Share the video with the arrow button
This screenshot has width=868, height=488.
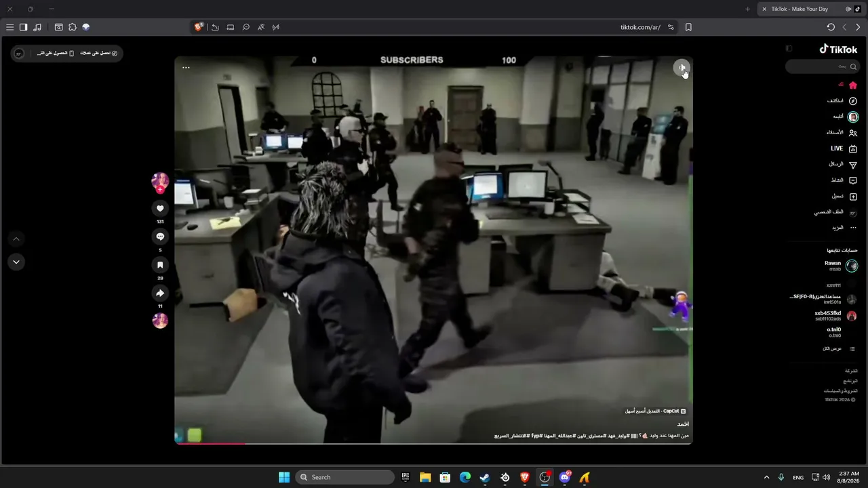(x=160, y=293)
